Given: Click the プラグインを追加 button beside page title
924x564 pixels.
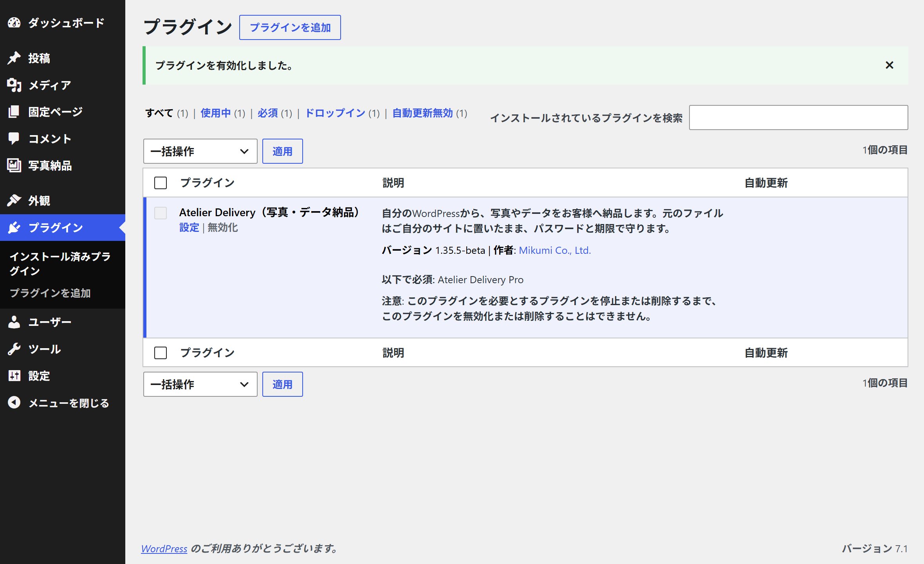Looking at the screenshot, I should click(290, 27).
